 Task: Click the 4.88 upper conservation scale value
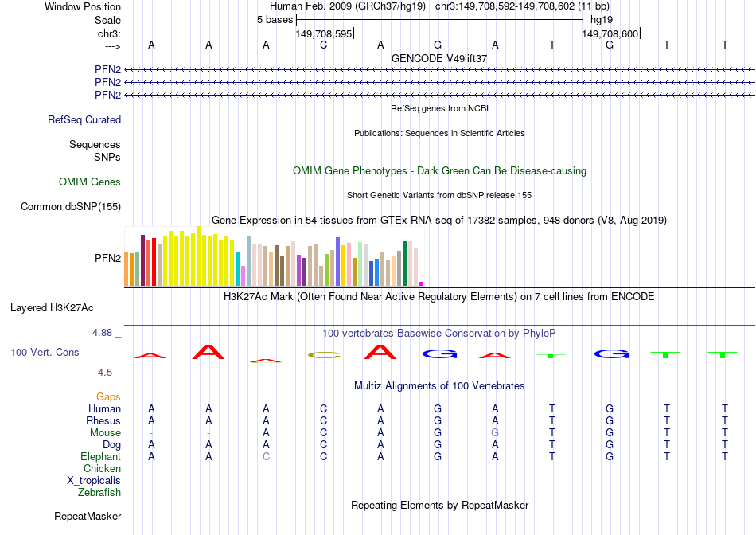click(x=102, y=333)
